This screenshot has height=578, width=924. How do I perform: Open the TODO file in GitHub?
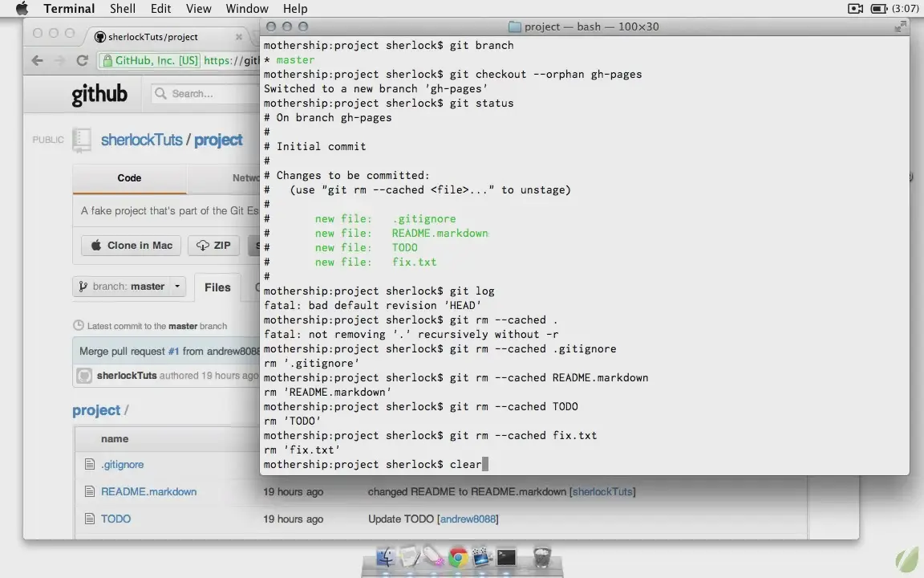[x=115, y=519]
